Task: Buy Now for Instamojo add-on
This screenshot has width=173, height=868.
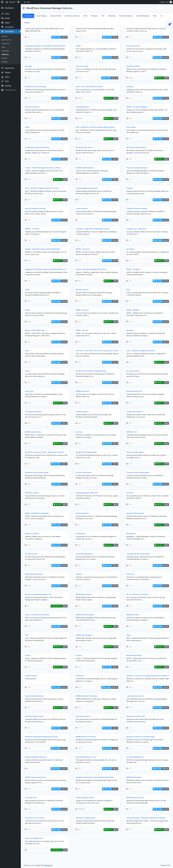Action: click(161, 98)
